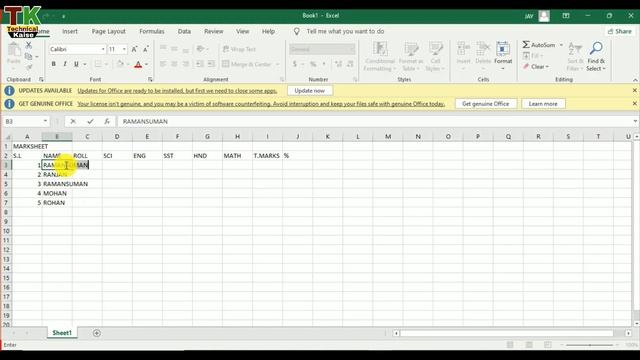Click the Copy icon

tap(28, 56)
